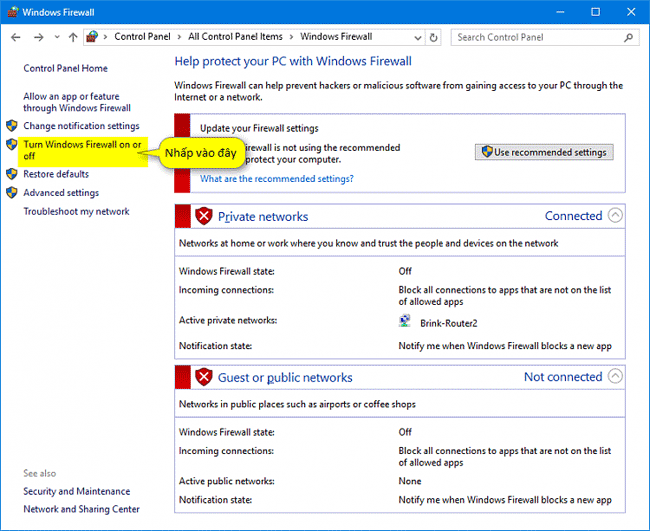
Task: Click the search magnifier icon
Action: [628, 37]
